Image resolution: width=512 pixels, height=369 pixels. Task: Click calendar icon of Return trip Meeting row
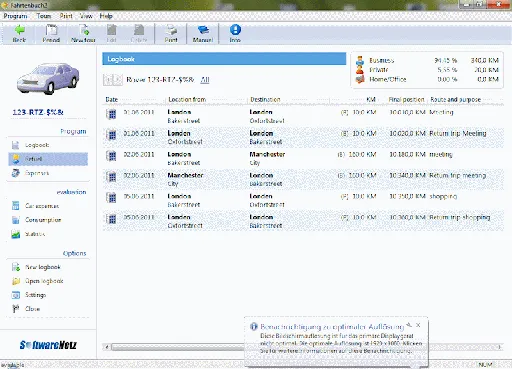click(x=112, y=135)
